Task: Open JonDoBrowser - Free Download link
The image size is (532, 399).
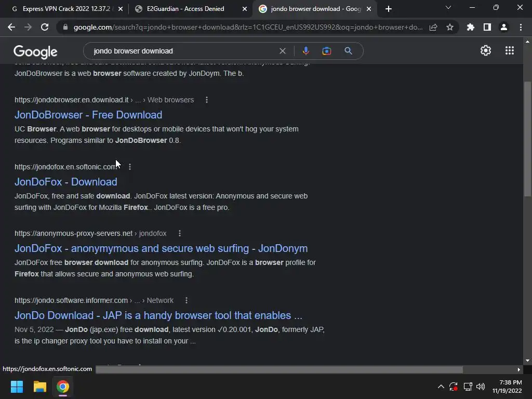Action: 88,115
